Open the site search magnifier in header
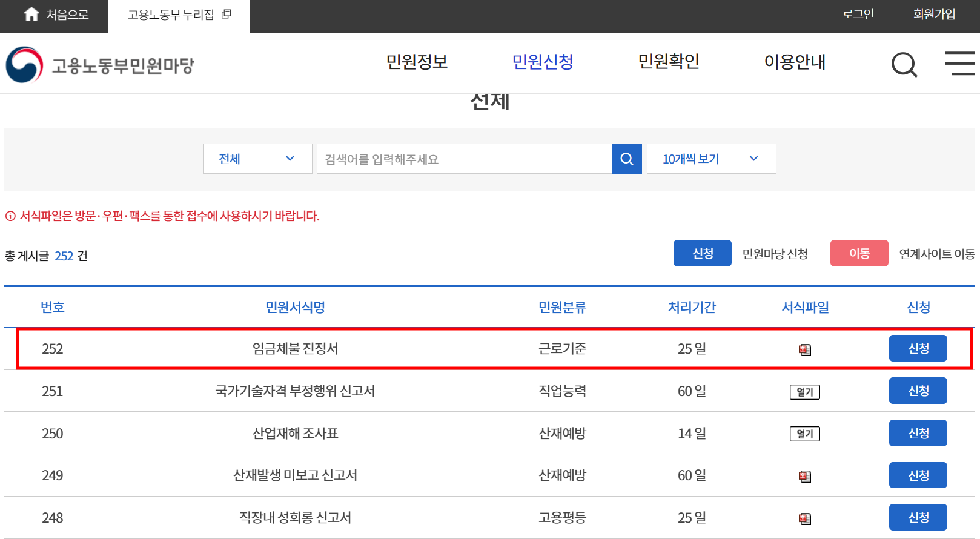 coord(904,64)
